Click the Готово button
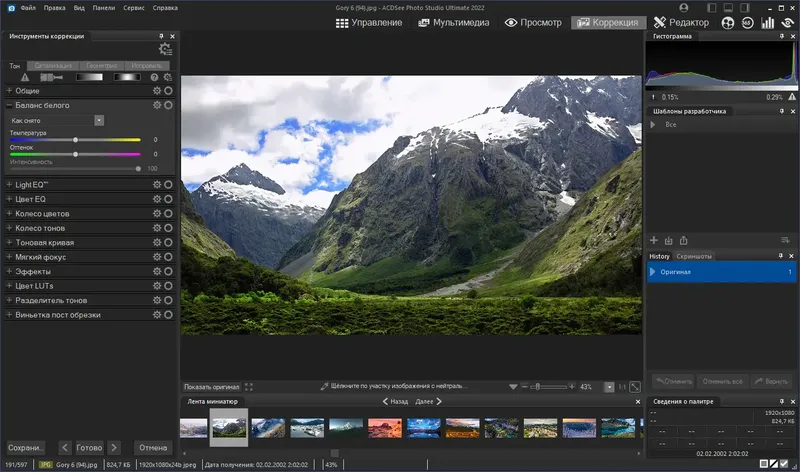Screen dimensions: 800x472 pos(89,448)
